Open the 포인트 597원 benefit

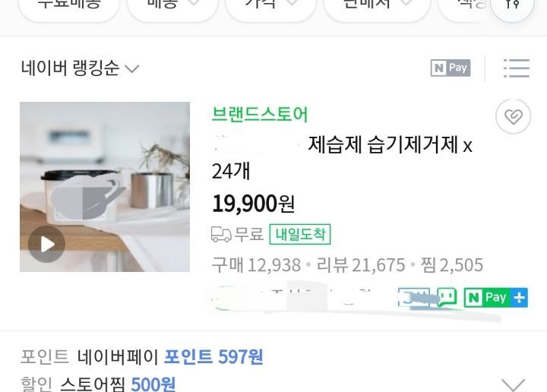[x=213, y=357]
